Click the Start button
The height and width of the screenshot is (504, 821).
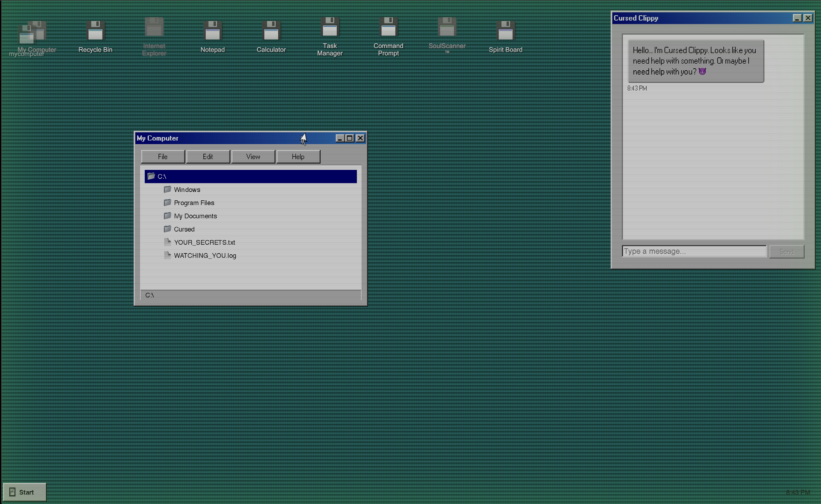pos(24,492)
